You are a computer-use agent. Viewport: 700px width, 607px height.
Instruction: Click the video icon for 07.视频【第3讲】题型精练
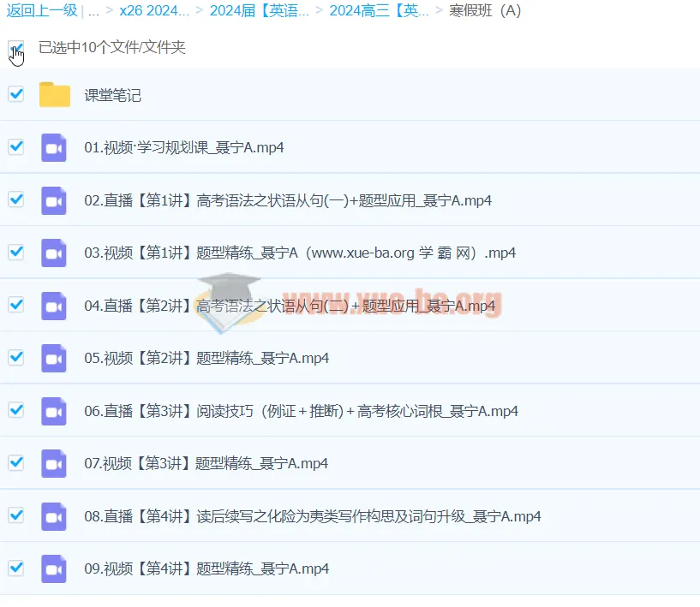point(54,463)
